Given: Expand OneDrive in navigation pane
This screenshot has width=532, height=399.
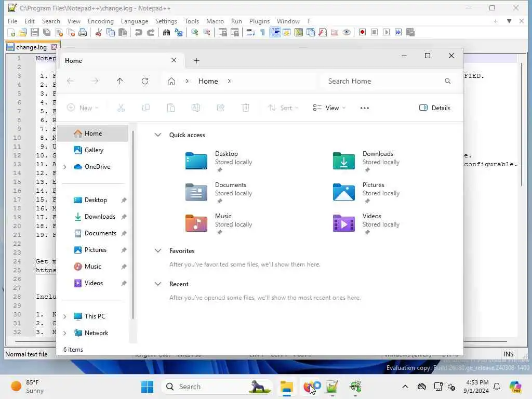Looking at the screenshot, I should click(65, 167).
